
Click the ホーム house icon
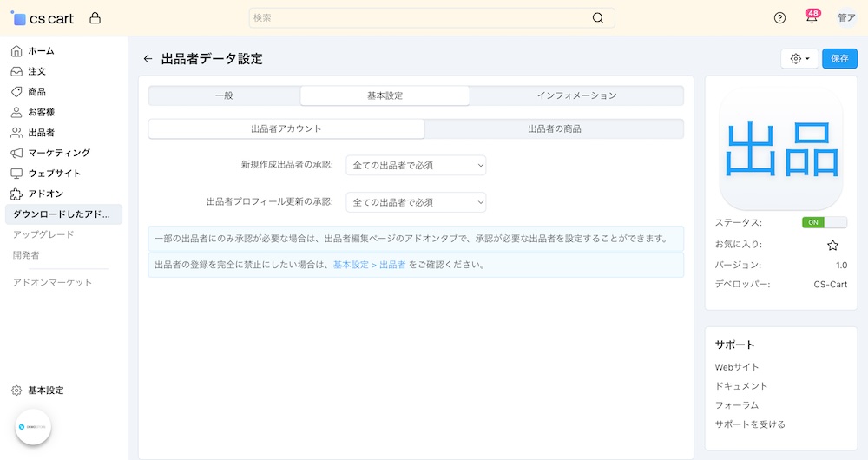[x=16, y=51]
